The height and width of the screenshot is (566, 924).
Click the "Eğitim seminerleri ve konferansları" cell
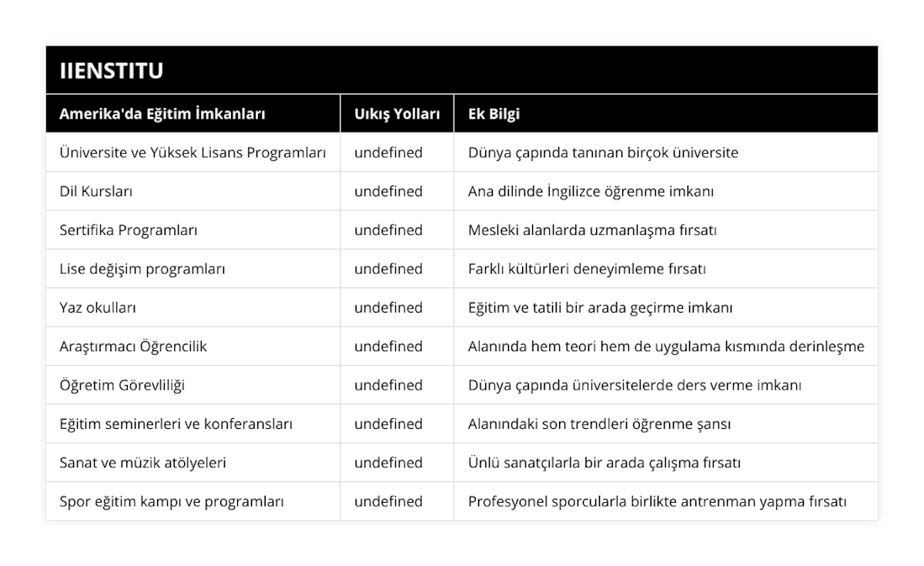click(176, 424)
